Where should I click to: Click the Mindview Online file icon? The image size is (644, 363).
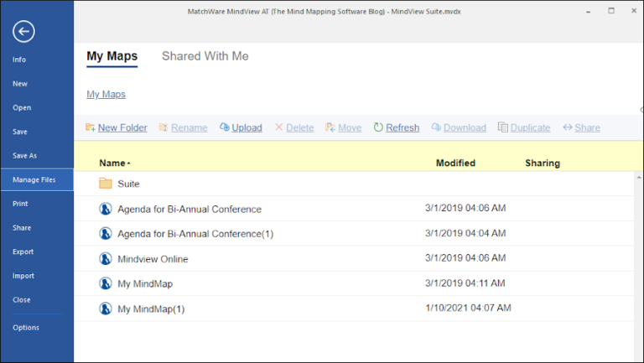[106, 259]
